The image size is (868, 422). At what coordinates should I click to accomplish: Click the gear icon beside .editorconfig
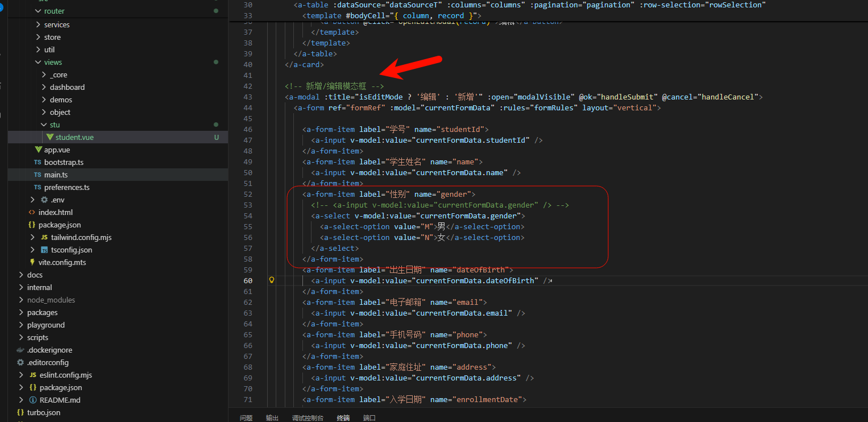20,362
